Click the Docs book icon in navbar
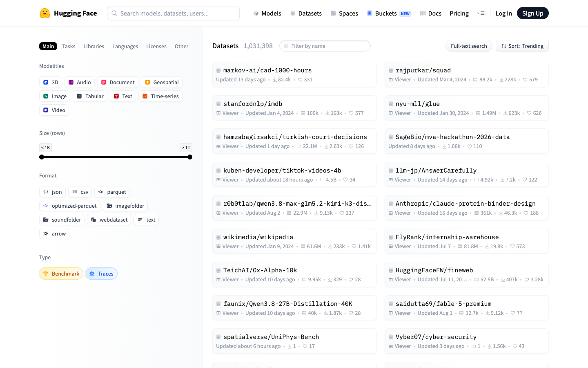Screen dimensions: 588x368 [x=423, y=13]
